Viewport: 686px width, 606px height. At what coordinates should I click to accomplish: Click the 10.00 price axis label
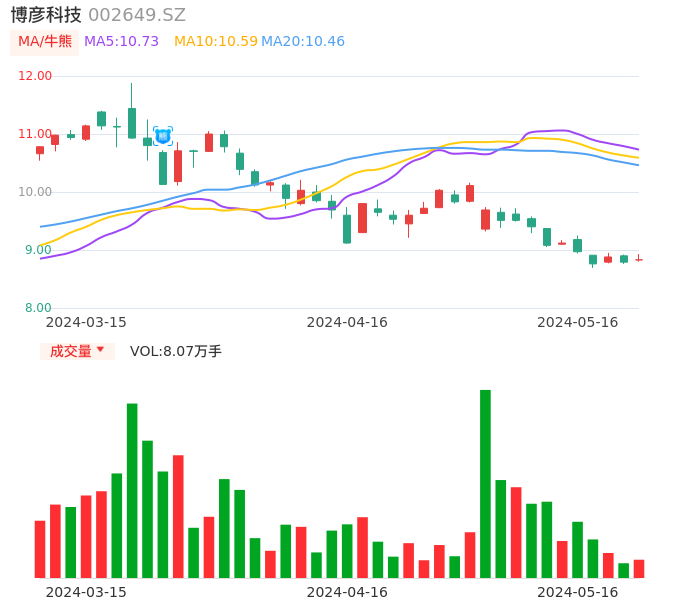pyautogui.click(x=35, y=192)
